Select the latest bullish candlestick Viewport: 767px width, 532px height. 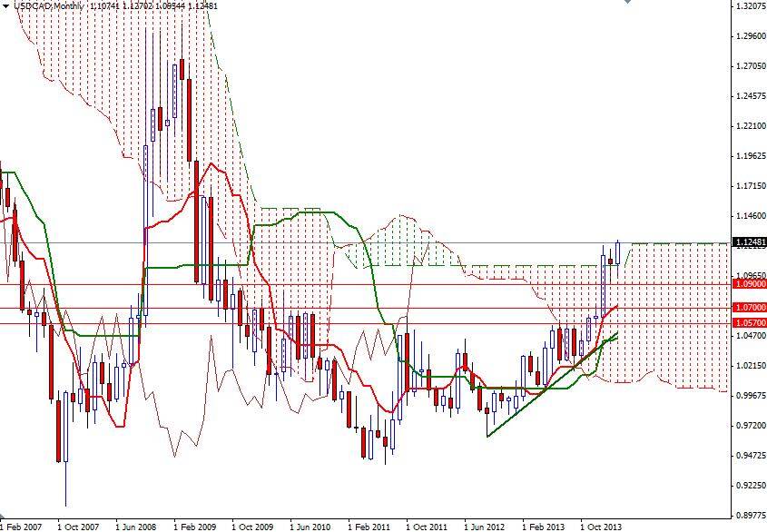point(615,254)
